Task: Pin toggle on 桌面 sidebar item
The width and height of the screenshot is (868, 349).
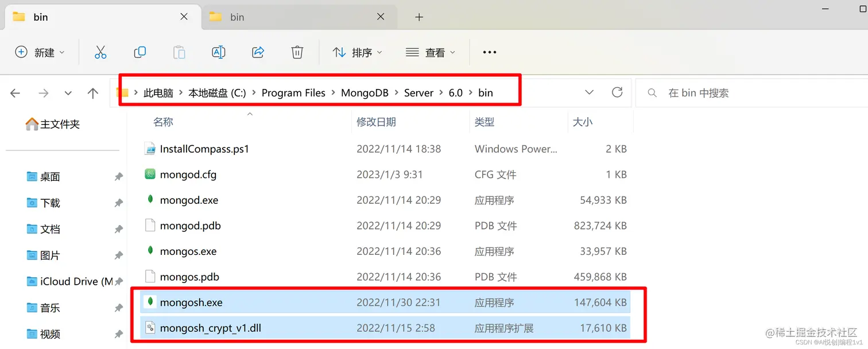Action: [119, 176]
